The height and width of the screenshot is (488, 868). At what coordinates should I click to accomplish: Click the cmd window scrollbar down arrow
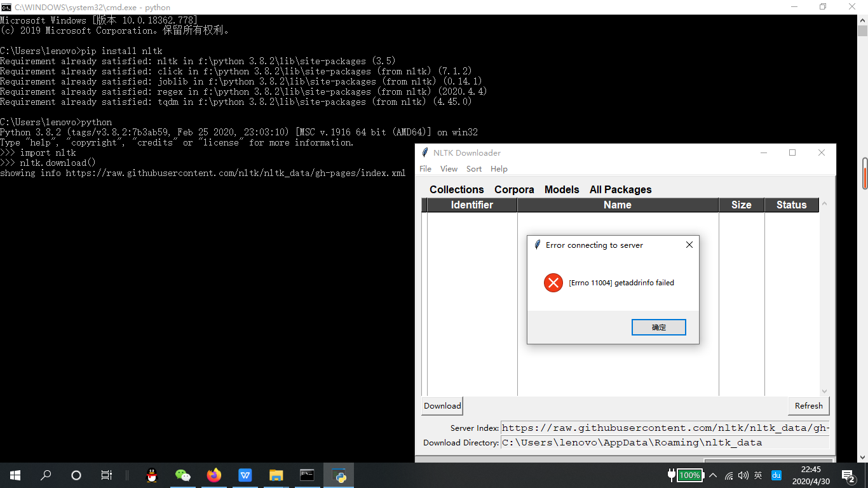[x=862, y=457]
